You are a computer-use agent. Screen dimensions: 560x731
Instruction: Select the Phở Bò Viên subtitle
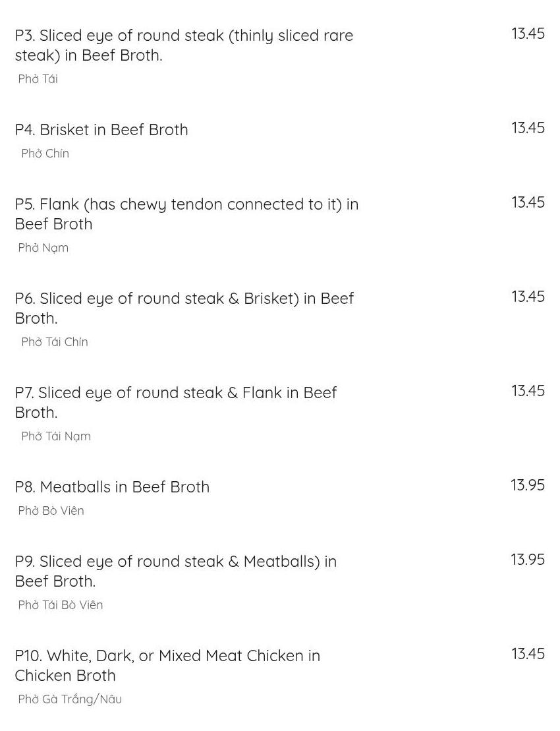(51, 510)
